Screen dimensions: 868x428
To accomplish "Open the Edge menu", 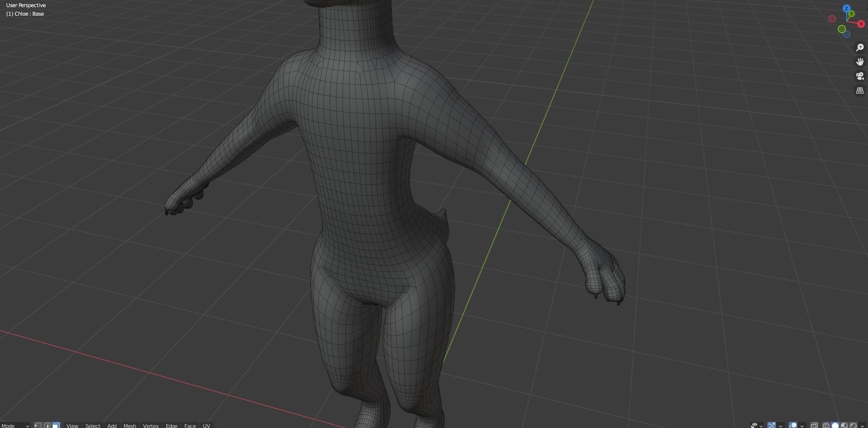I will point(172,425).
